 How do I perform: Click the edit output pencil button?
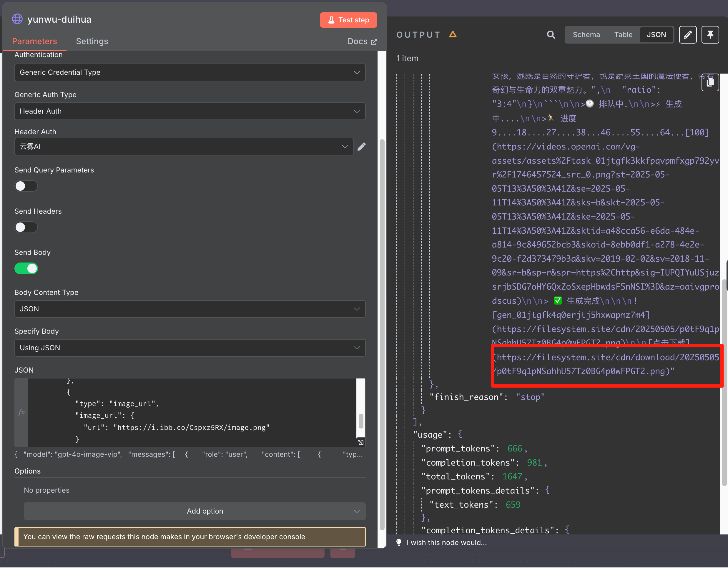point(688,35)
